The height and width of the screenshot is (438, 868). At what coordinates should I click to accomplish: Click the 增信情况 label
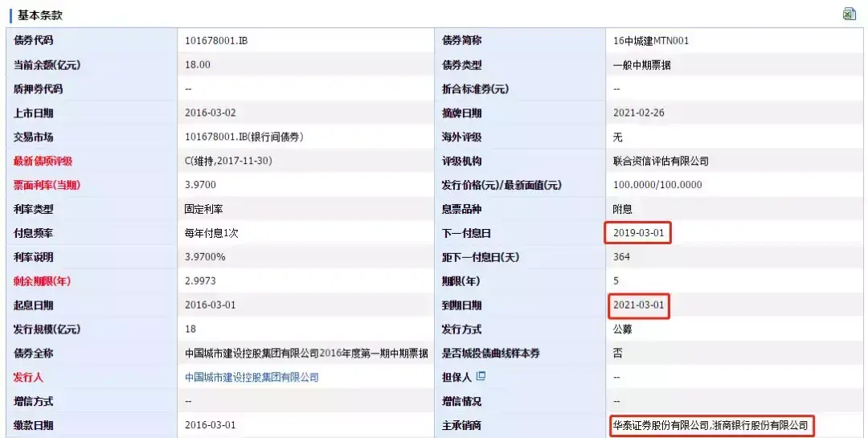(461, 402)
